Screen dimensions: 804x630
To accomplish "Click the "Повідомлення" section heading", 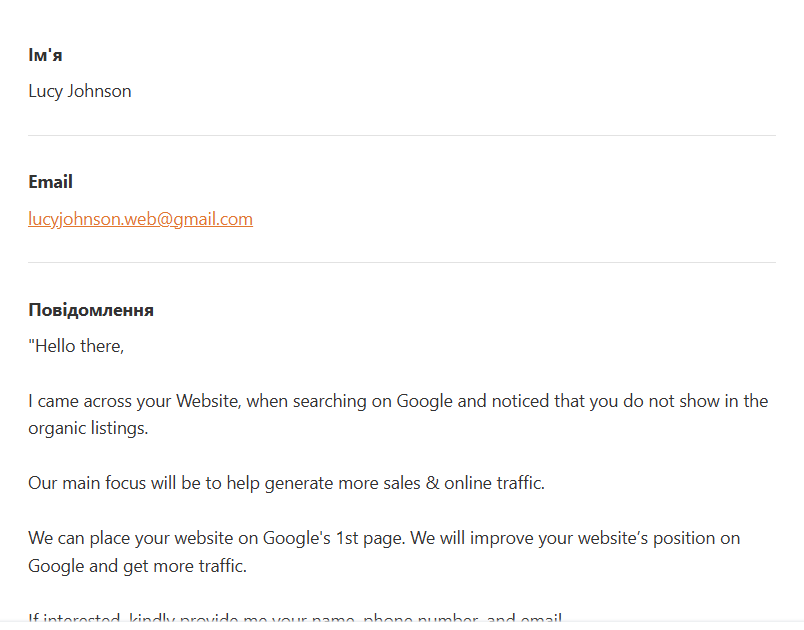I will pyautogui.click(x=91, y=310).
